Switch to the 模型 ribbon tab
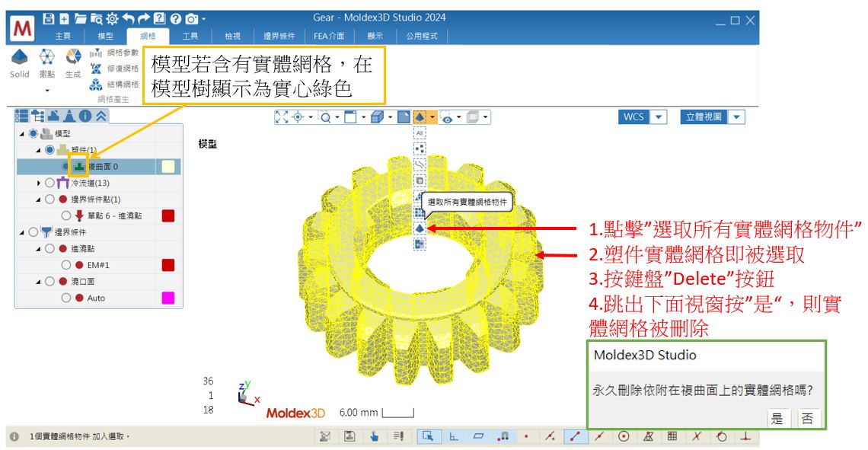The image size is (868, 450). point(105,36)
